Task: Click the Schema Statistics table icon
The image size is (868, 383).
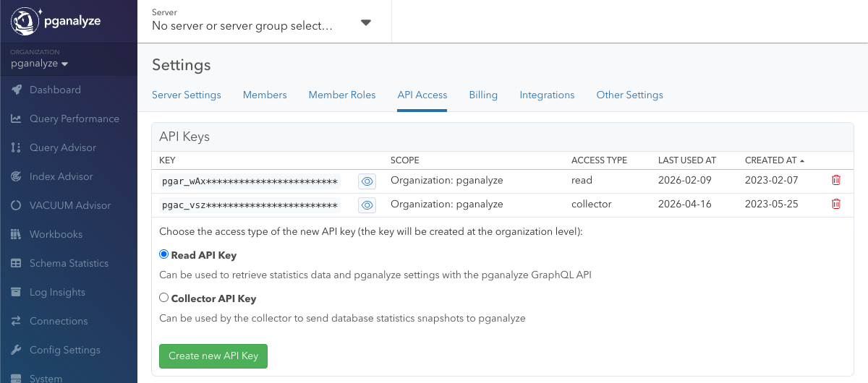Action: coord(16,263)
